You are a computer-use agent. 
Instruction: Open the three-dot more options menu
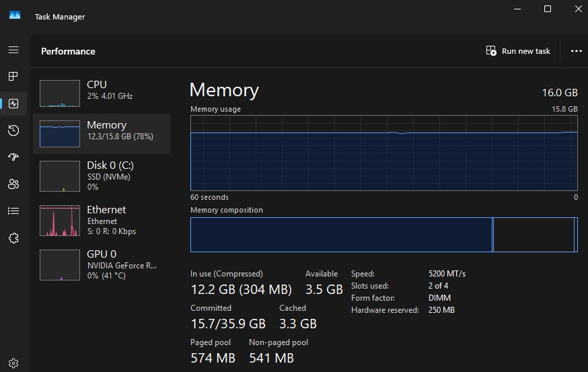click(576, 51)
